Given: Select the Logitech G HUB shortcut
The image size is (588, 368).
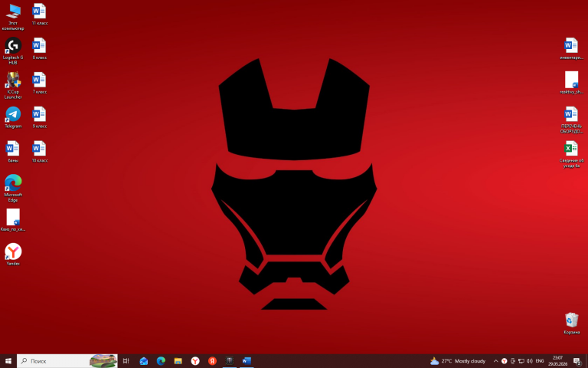Looking at the screenshot, I should click(x=13, y=51).
